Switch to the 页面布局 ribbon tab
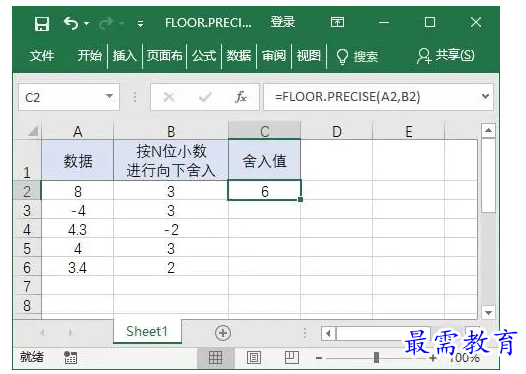The width and height of the screenshot is (526, 374). point(164,56)
